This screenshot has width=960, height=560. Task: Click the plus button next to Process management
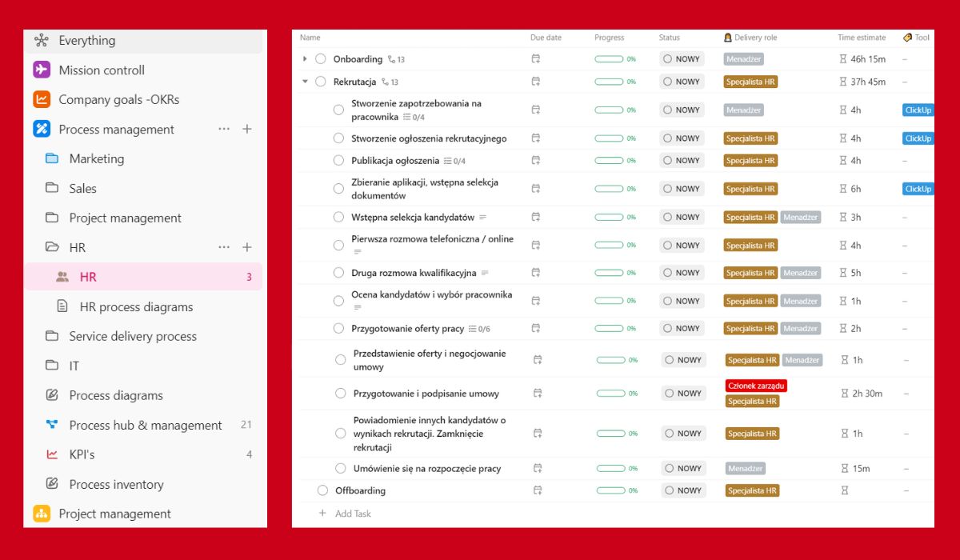click(247, 129)
